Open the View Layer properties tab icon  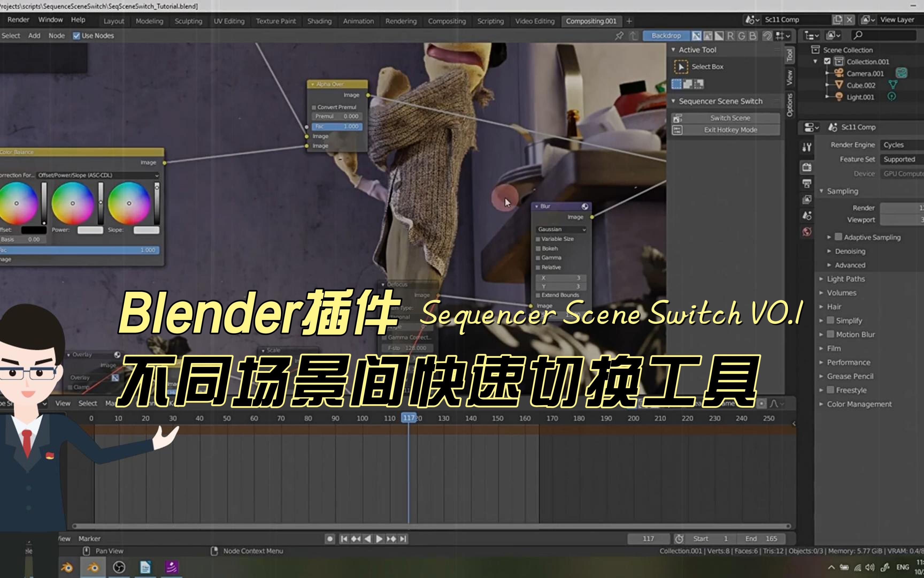pyautogui.click(x=806, y=199)
